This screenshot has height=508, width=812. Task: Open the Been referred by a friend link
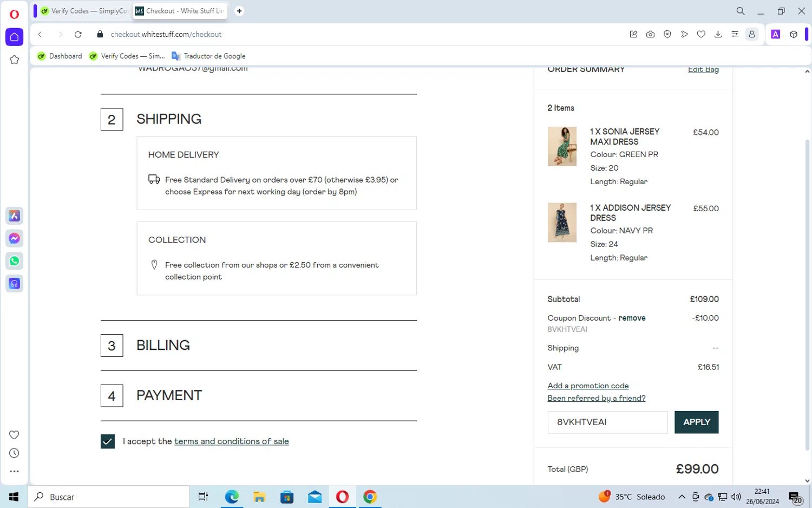point(597,398)
